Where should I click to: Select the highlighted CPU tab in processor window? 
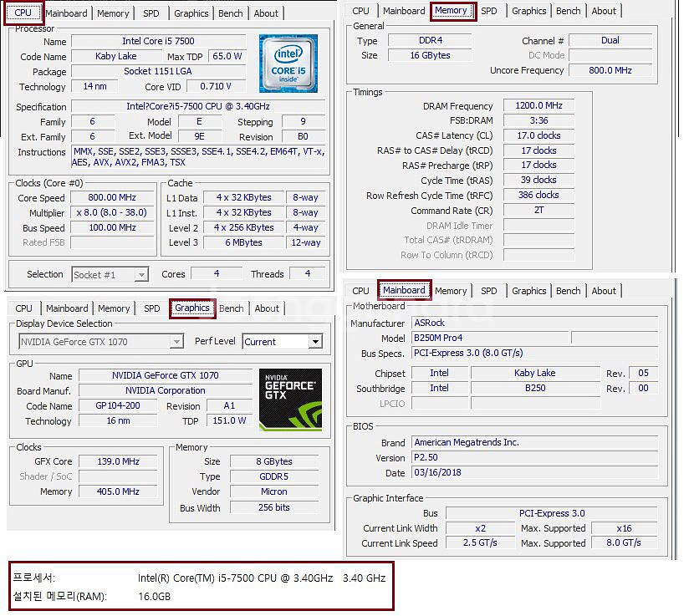pos(23,13)
